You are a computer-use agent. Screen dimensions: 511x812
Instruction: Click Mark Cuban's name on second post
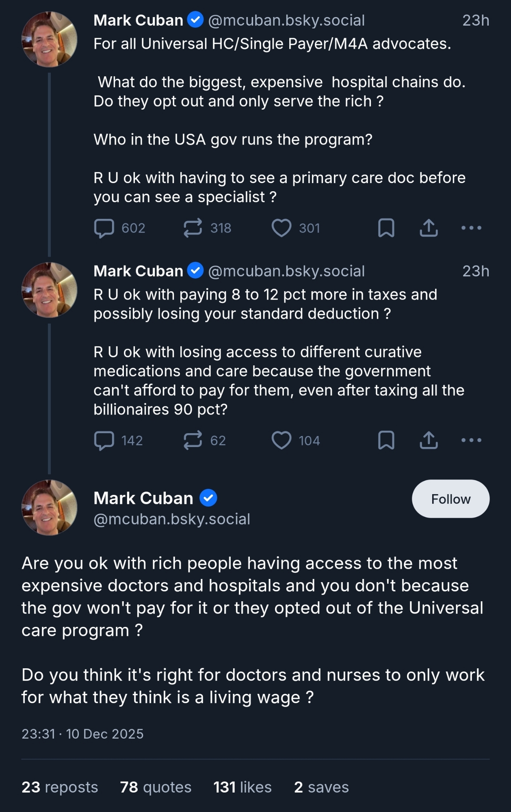pos(138,271)
